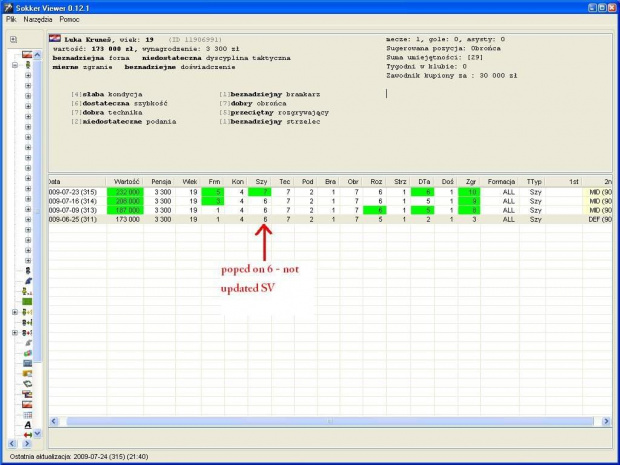
Task: Sort table by Pensja column header
Action: [163, 181]
